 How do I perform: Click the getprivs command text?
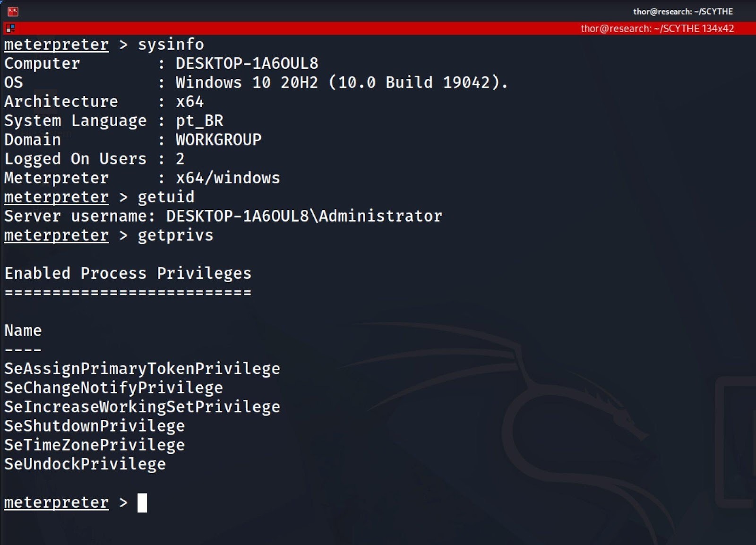click(x=175, y=235)
